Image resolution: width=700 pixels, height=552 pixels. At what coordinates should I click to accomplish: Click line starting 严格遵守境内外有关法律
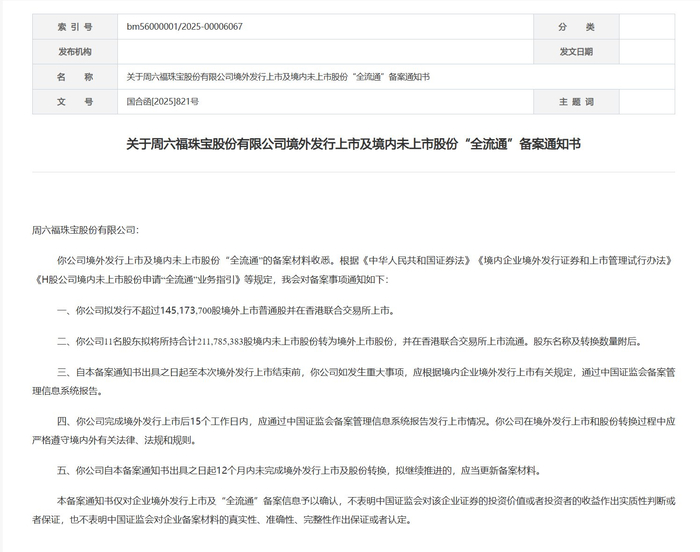point(114,440)
